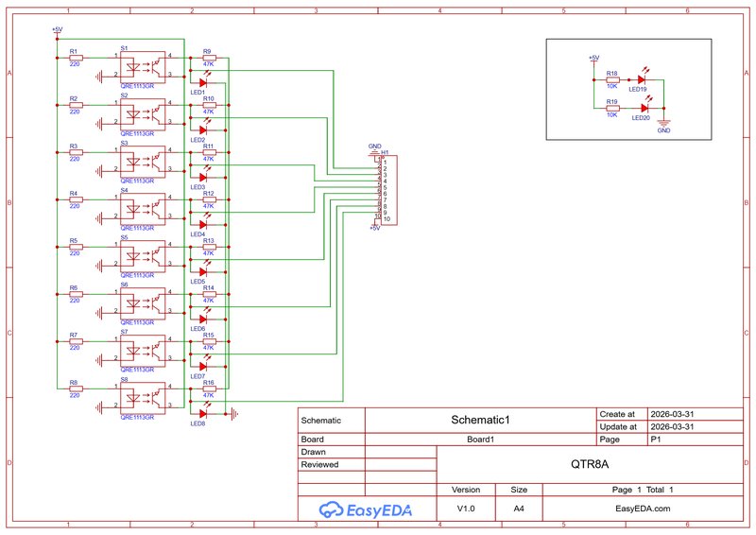The height and width of the screenshot is (535, 756).
Task: Click the S7 reflective sensor symbol
Action: [x=143, y=351]
